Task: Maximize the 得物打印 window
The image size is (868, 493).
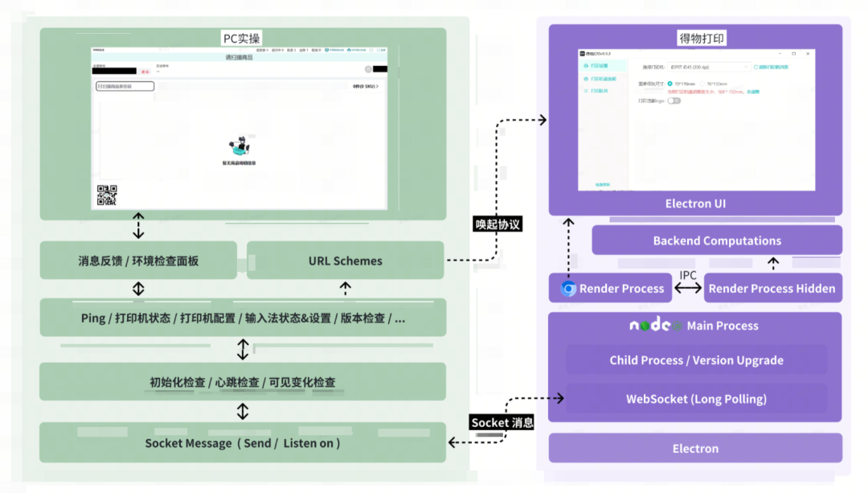Action: pos(794,54)
